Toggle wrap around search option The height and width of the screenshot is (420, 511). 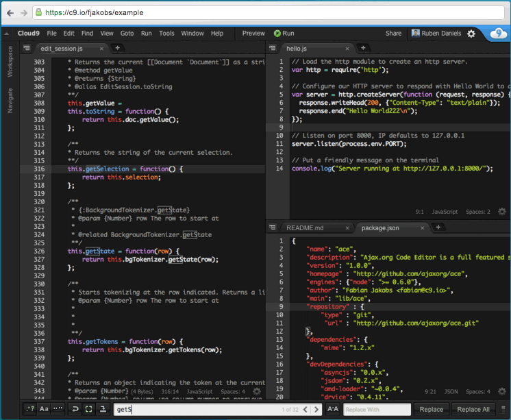[74, 409]
